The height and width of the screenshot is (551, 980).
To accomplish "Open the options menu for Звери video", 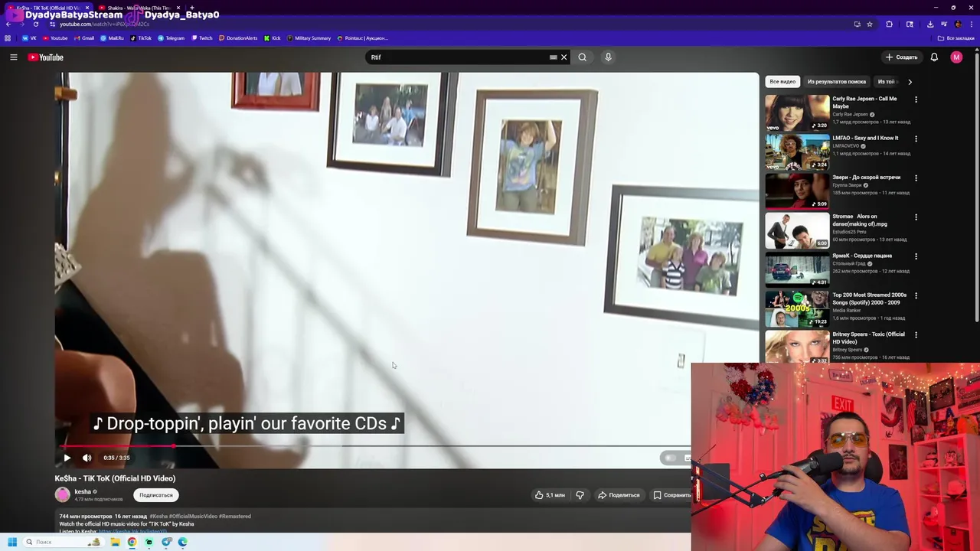I will 916,178.
